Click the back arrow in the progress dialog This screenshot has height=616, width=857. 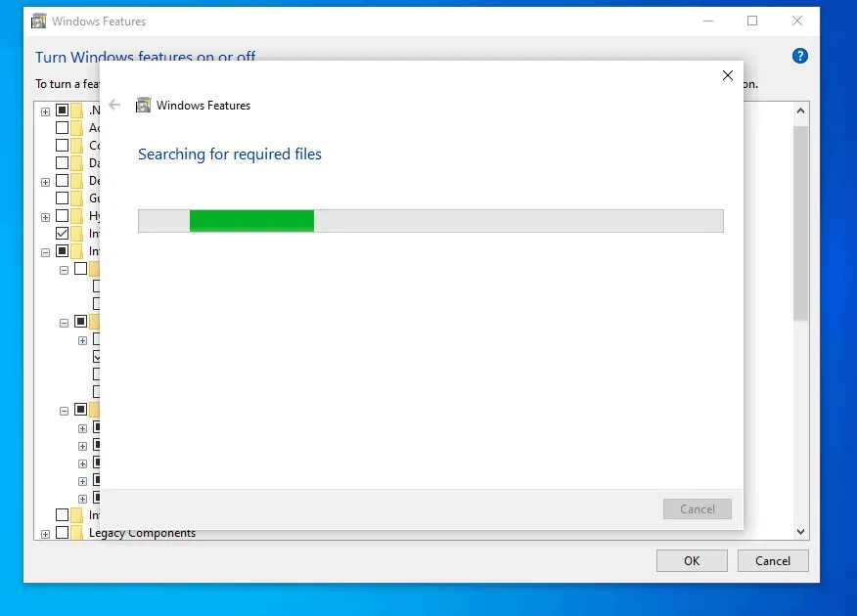(x=114, y=105)
